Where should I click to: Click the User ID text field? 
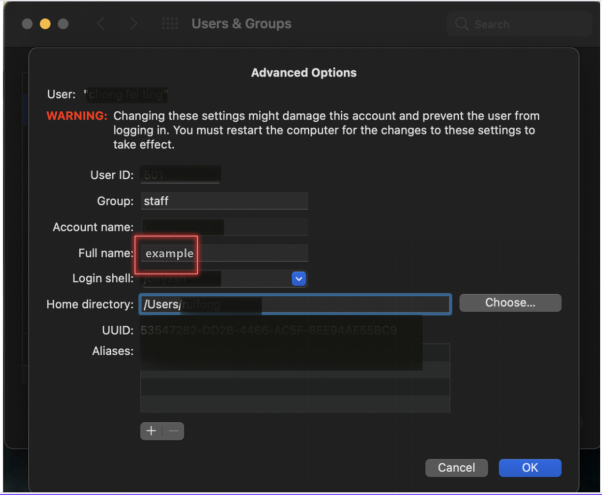pyautogui.click(x=180, y=175)
